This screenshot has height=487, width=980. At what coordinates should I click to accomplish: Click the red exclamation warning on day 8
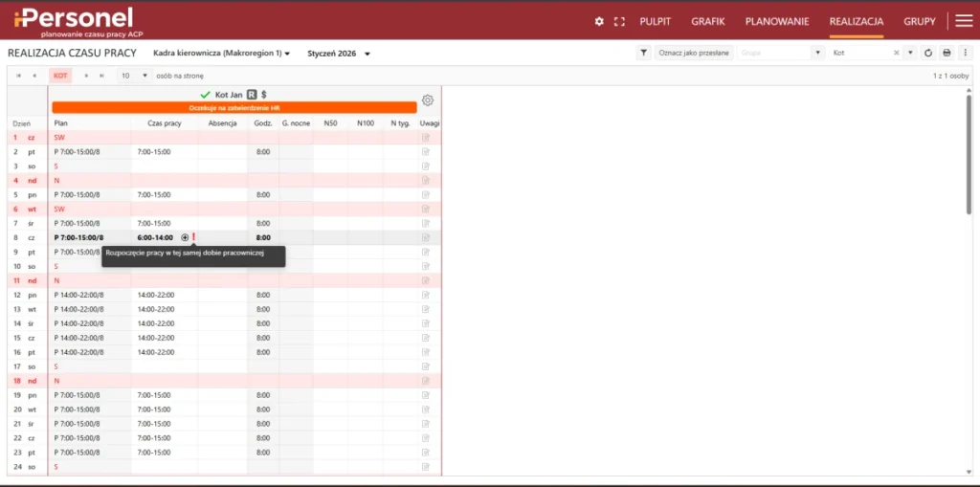coord(193,237)
